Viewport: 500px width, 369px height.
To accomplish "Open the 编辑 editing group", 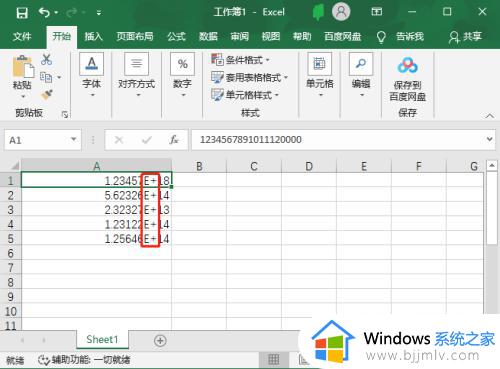I will click(361, 76).
